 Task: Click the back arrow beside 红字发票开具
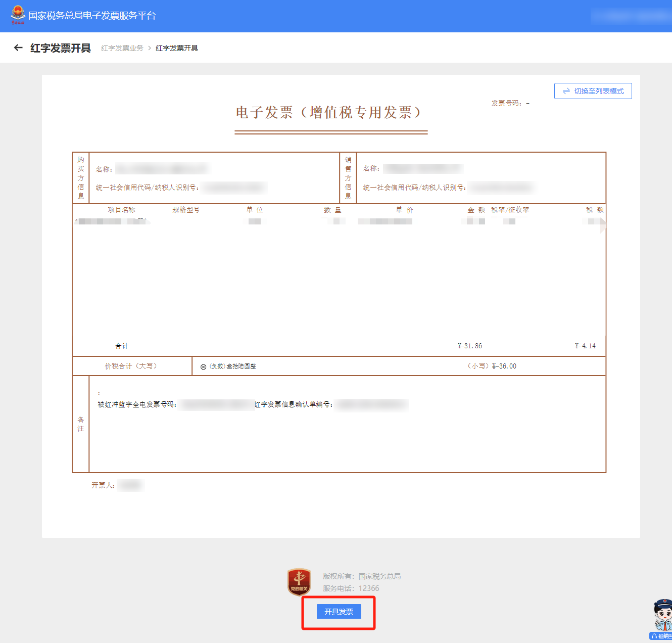pos(18,48)
